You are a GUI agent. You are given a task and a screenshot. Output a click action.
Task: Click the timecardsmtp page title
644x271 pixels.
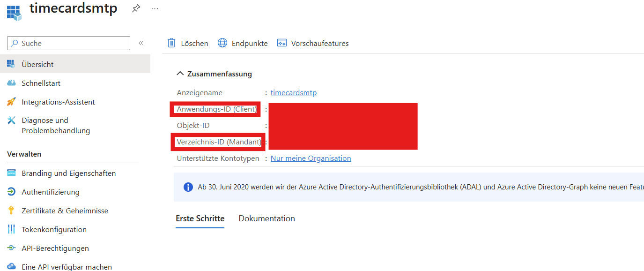click(x=74, y=8)
